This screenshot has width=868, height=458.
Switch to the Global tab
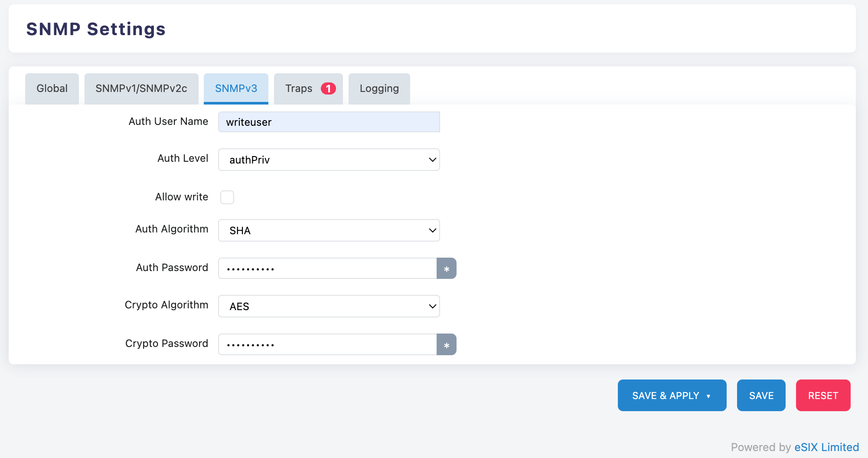[x=52, y=88]
